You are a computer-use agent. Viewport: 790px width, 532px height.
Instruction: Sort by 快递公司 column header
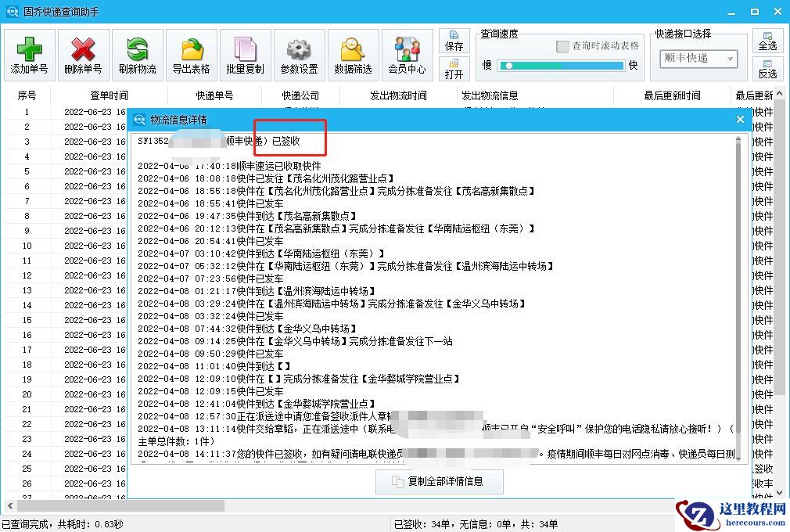301,95
